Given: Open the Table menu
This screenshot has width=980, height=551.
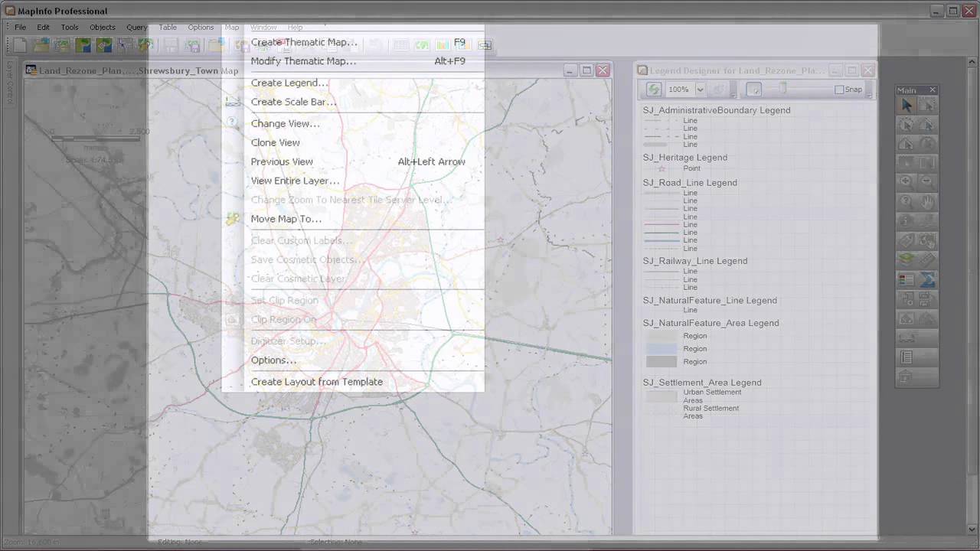Looking at the screenshot, I should point(168,28).
